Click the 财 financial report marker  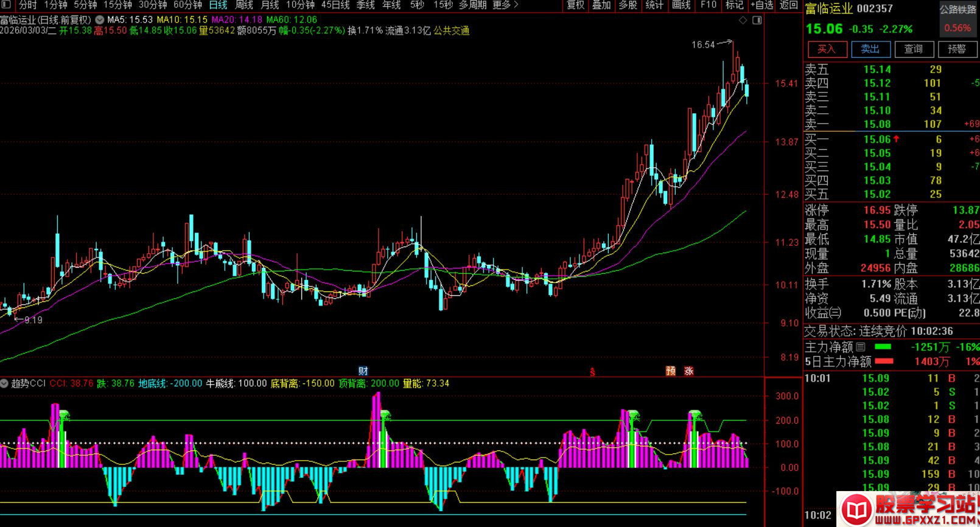[363, 371]
